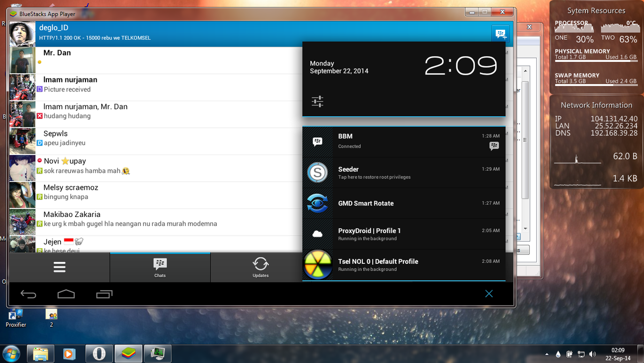Click the DNS value 192.168.39.28
The width and height of the screenshot is (644, 363).
click(x=614, y=133)
